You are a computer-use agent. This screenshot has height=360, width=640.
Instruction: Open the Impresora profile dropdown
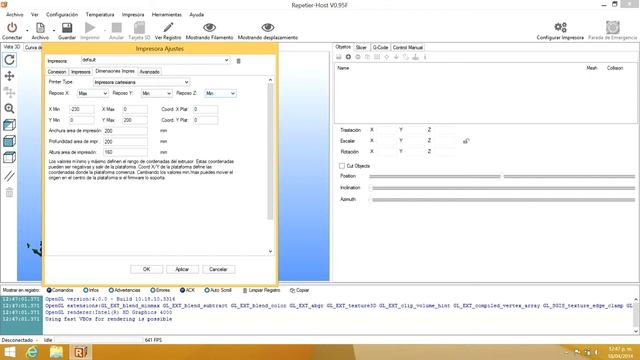(227, 60)
